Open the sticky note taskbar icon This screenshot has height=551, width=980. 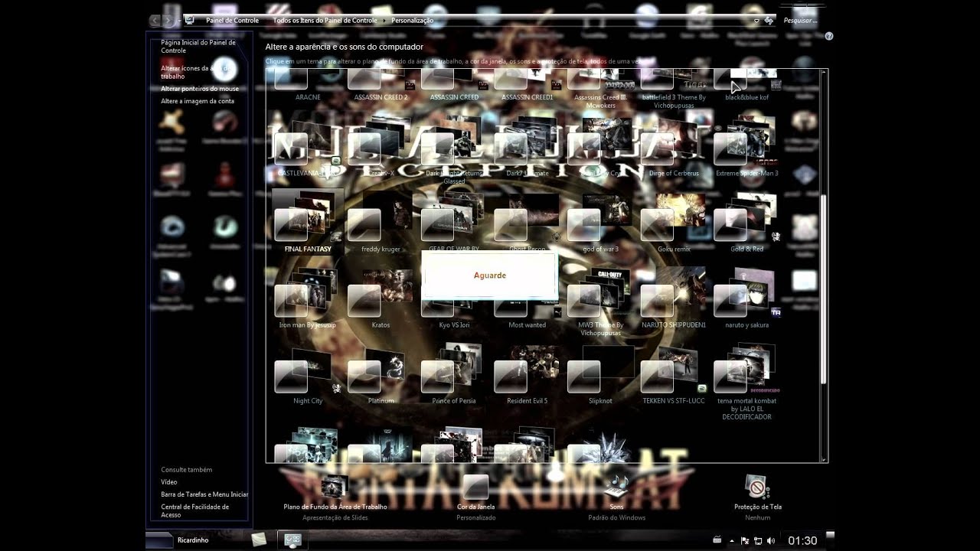(259, 540)
